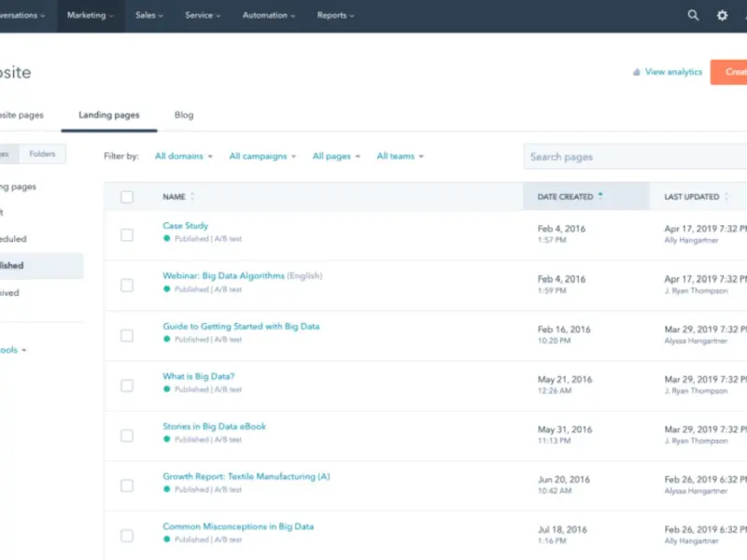Switch to the Folders view toggle
This screenshot has width=747, height=560.
(42, 154)
